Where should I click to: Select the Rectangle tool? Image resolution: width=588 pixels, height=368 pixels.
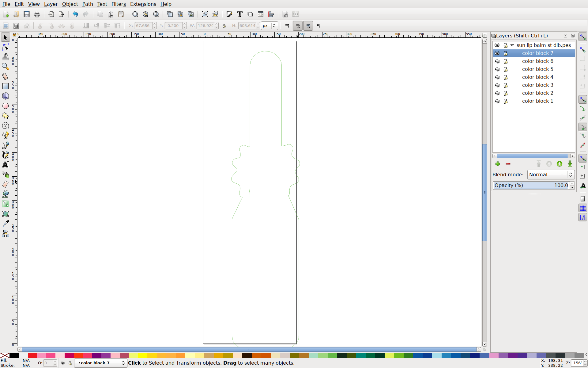click(5, 86)
